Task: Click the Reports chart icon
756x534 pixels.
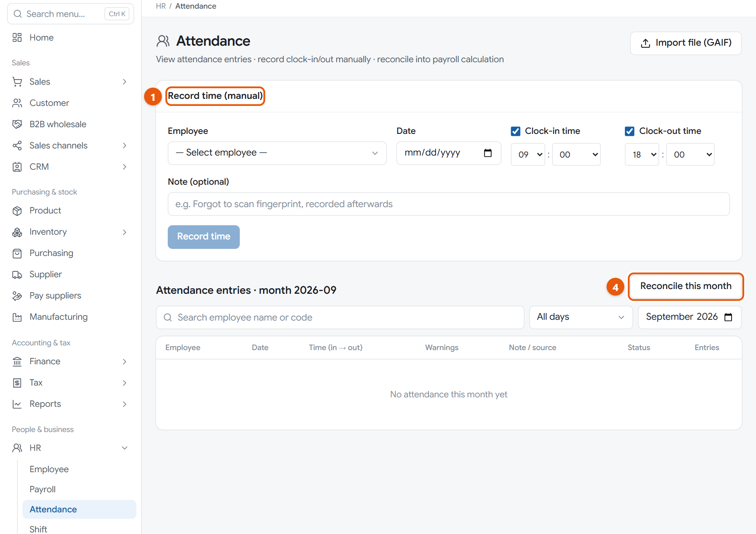Action: coord(17,404)
